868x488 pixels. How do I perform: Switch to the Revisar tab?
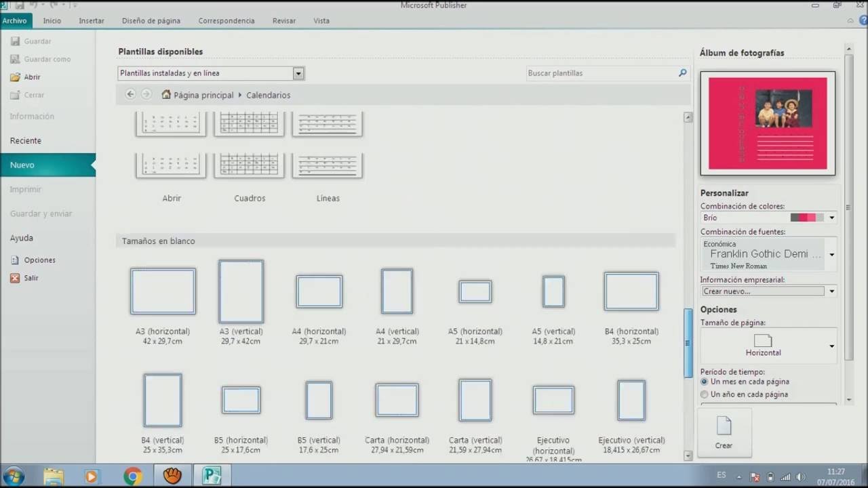click(x=284, y=21)
